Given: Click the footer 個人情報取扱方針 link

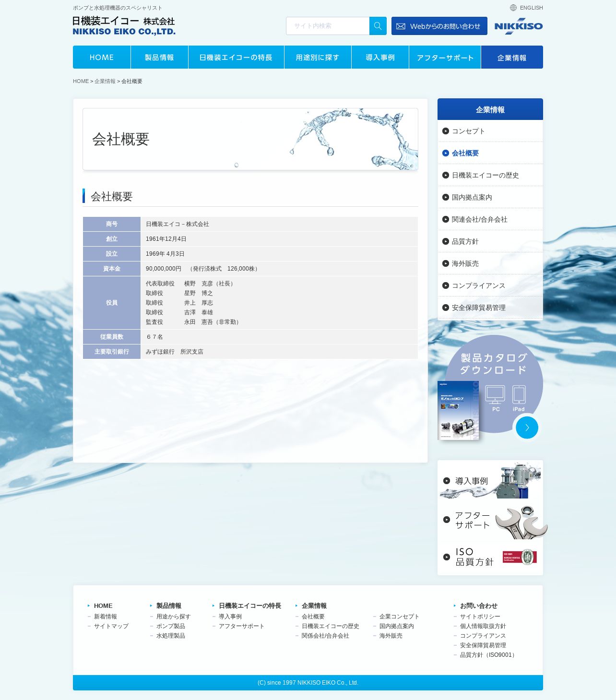Looking at the screenshot, I should click(483, 626).
